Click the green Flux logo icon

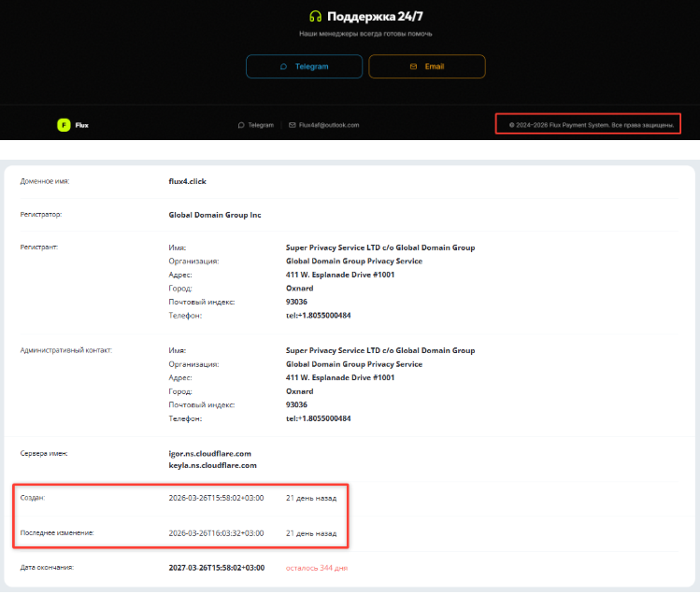[64, 125]
